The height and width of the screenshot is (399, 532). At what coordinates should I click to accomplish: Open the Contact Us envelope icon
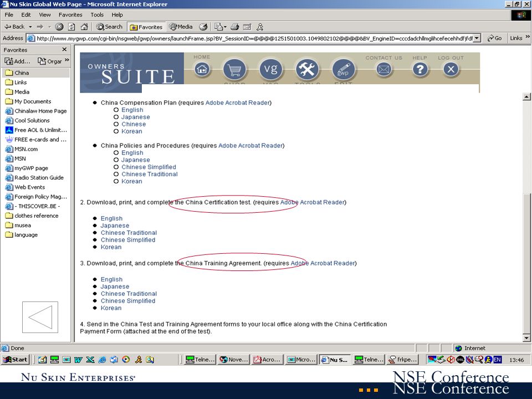(x=383, y=69)
